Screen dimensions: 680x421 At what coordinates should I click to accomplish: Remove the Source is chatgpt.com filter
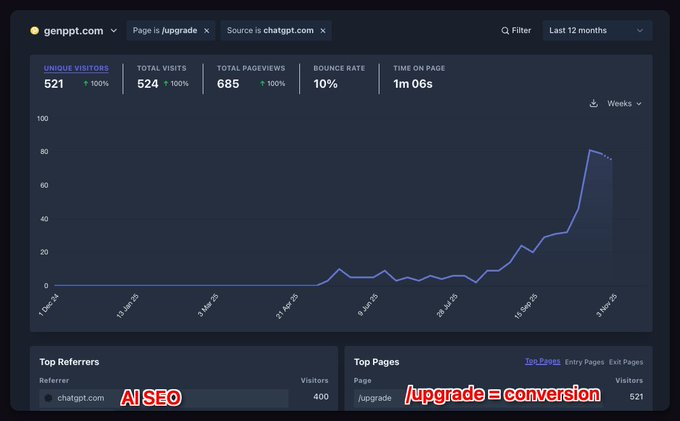323,31
